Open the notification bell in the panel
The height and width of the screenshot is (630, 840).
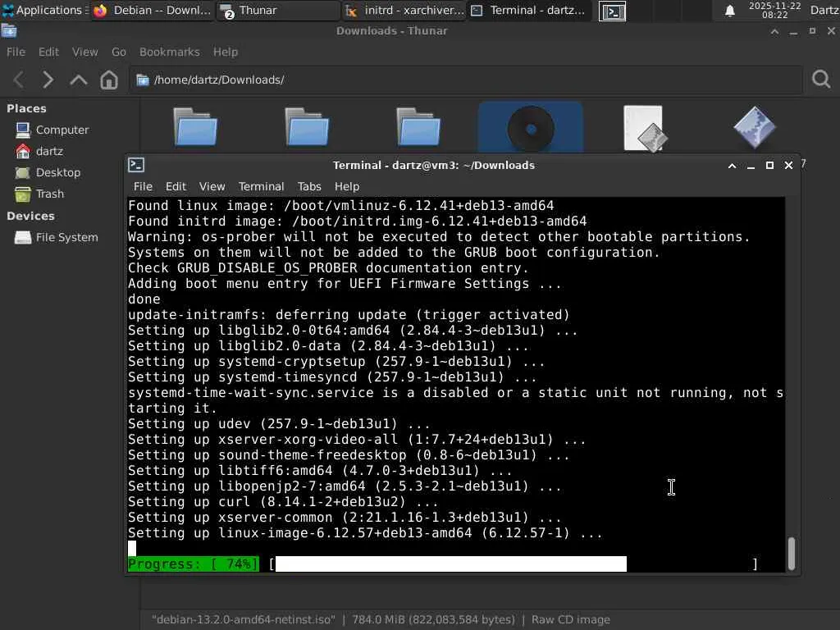[729, 11]
